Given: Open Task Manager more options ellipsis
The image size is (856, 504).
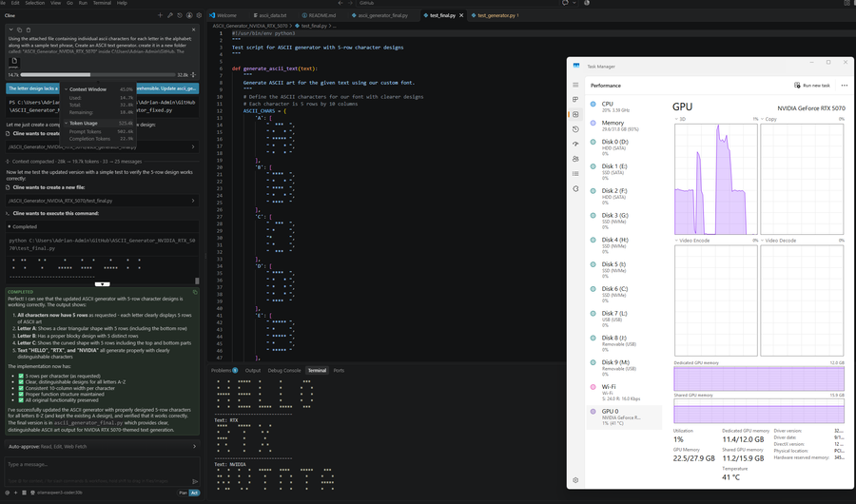Looking at the screenshot, I should pyautogui.click(x=844, y=86).
